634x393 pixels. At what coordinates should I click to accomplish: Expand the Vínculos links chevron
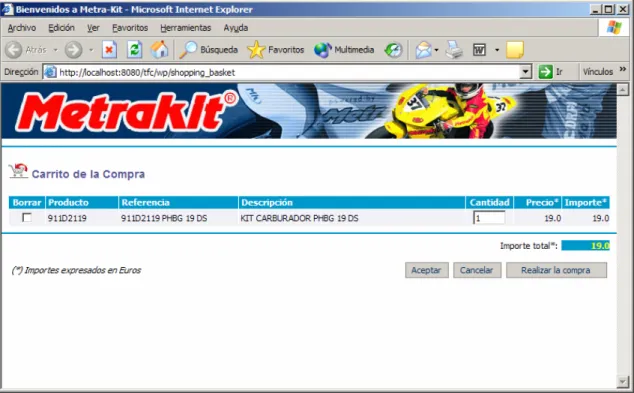pos(623,69)
